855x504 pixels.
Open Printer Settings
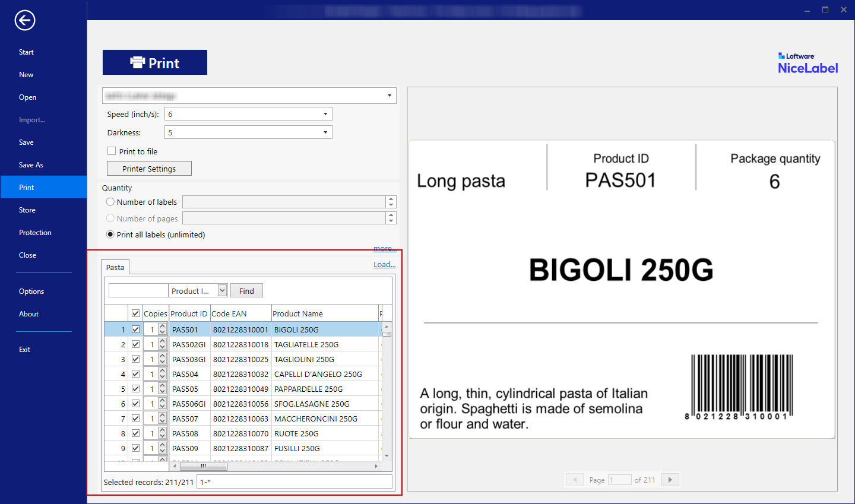(149, 169)
